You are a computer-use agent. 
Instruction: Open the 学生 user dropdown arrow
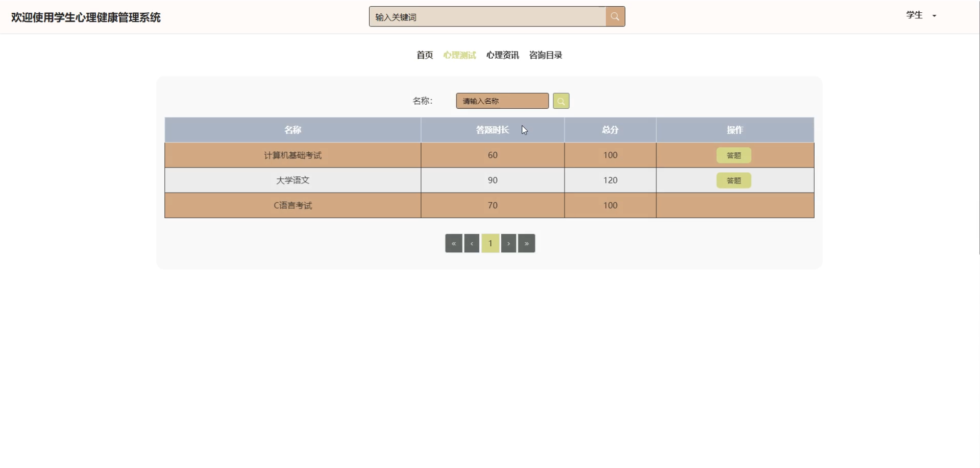[x=935, y=16]
